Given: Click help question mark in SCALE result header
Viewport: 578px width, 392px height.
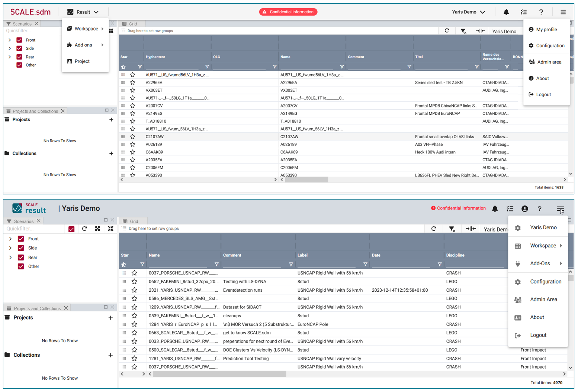Looking at the screenshot, I should [x=540, y=209].
